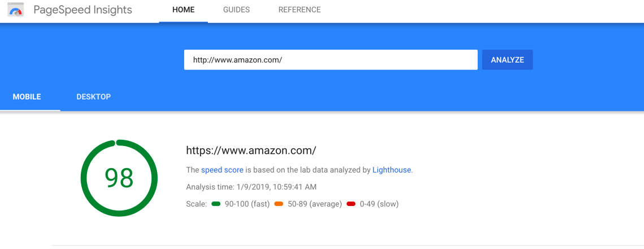This screenshot has height=249, width=644.
Task: Select the MOBILE results tab
Action: tap(27, 97)
